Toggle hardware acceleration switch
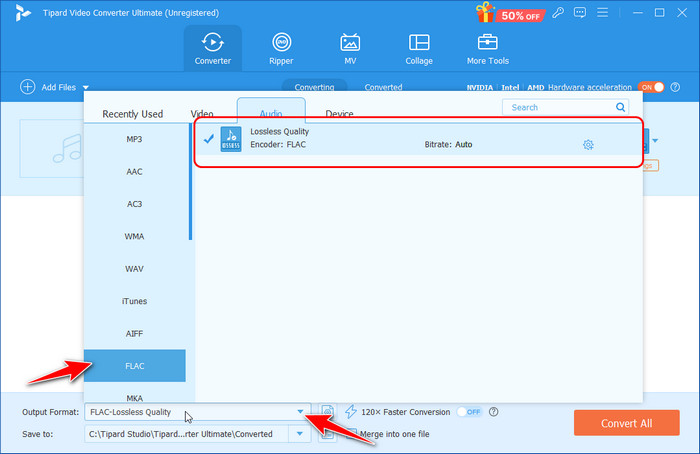Viewport: 700px width, 454px height. (x=651, y=87)
